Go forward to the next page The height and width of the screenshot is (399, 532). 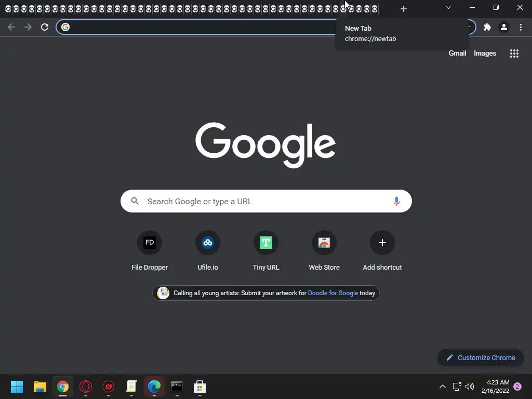tap(28, 27)
